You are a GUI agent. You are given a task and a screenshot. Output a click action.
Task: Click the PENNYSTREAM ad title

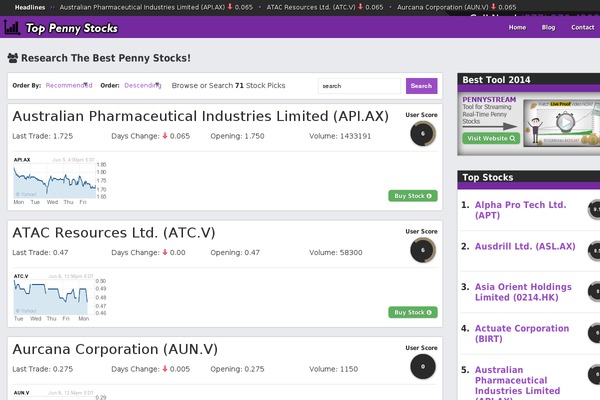click(489, 100)
